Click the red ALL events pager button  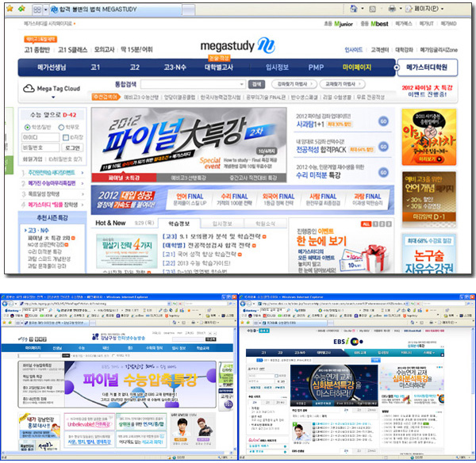366,224
